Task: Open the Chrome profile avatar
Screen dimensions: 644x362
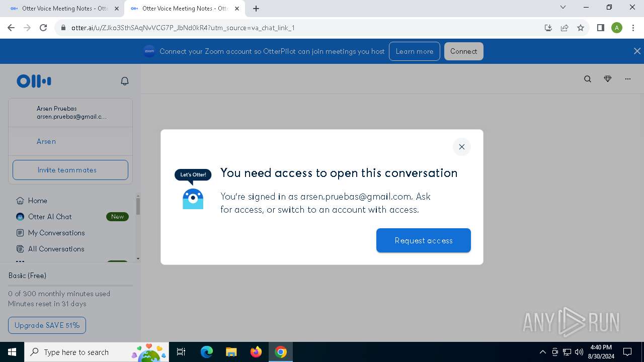Action: click(x=617, y=28)
